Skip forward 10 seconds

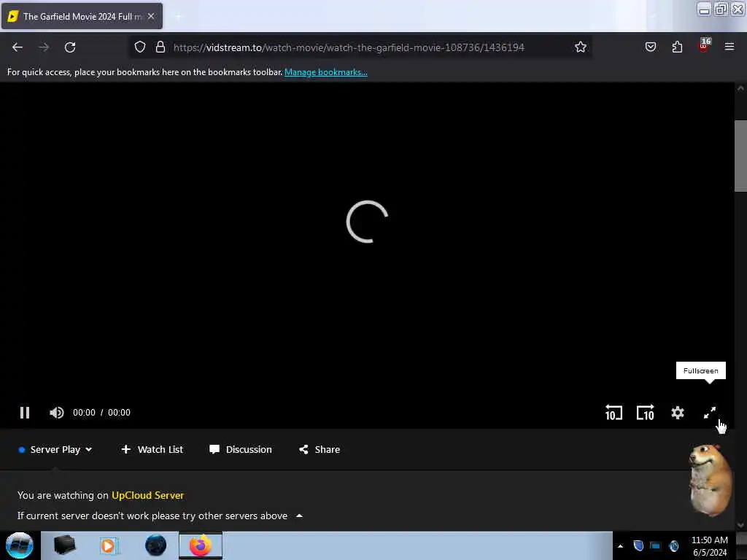coord(646,413)
